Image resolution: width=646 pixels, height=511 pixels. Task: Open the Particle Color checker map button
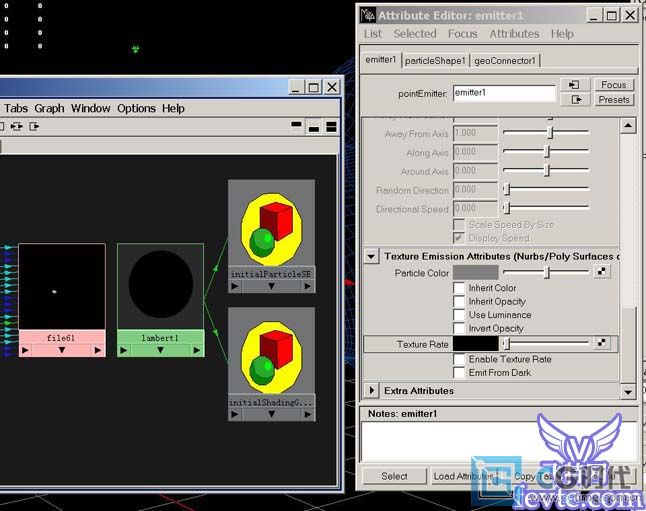click(x=602, y=272)
